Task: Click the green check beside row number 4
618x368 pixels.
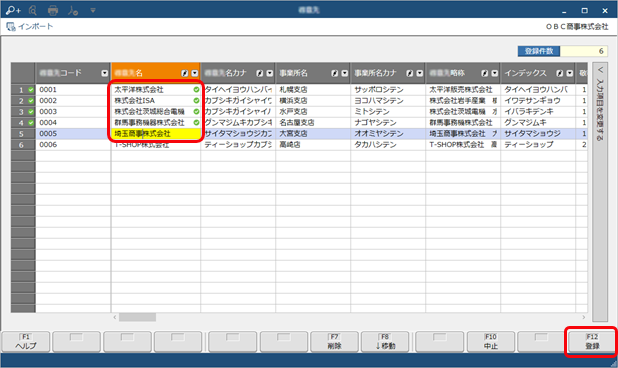Action: click(31, 123)
